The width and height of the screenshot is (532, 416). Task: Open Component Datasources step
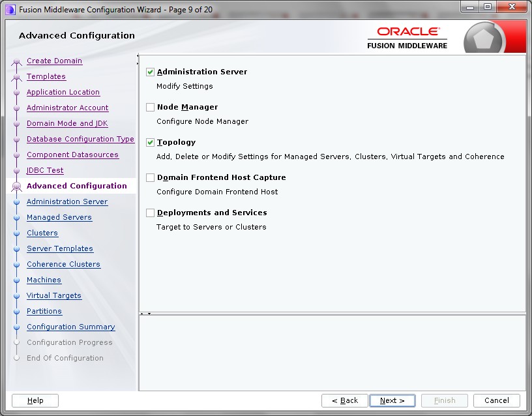(x=72, y=155)
